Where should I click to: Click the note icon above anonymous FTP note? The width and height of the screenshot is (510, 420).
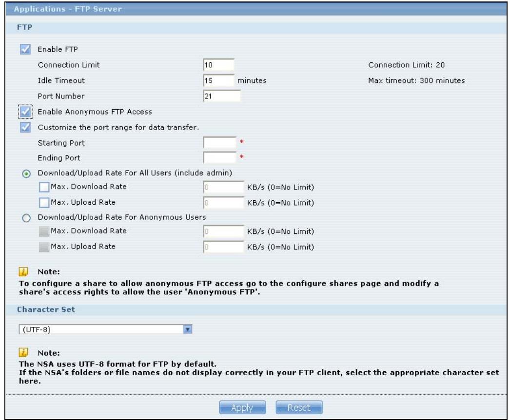click(x=23, y=271)
